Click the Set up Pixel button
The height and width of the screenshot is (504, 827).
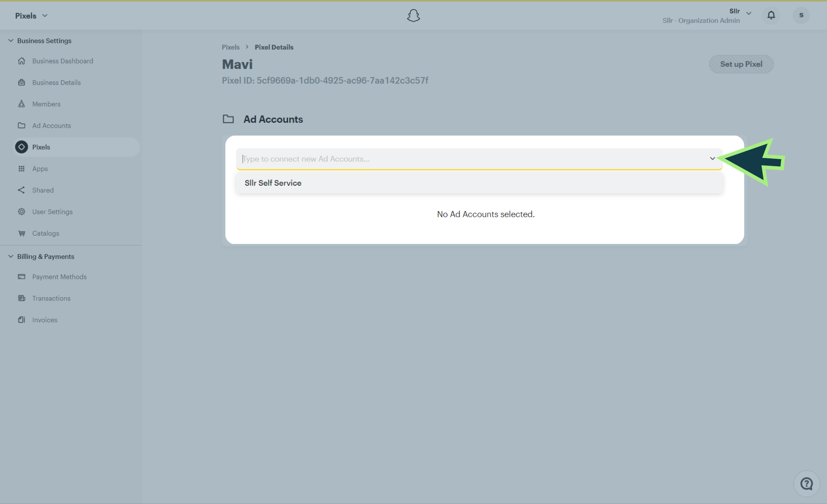pyautogui.click(x=741, y=64)
